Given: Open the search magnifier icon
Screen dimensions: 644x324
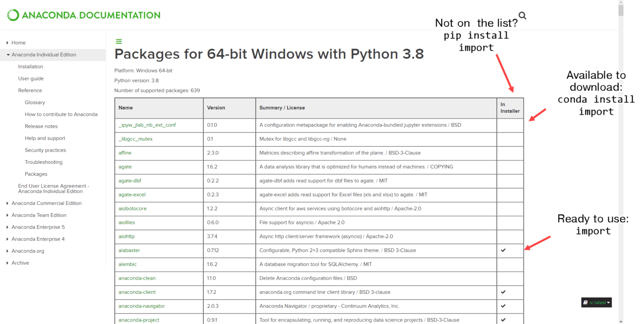Looking at the screenshot, I should pyautogui.click(x=522, y=16).
